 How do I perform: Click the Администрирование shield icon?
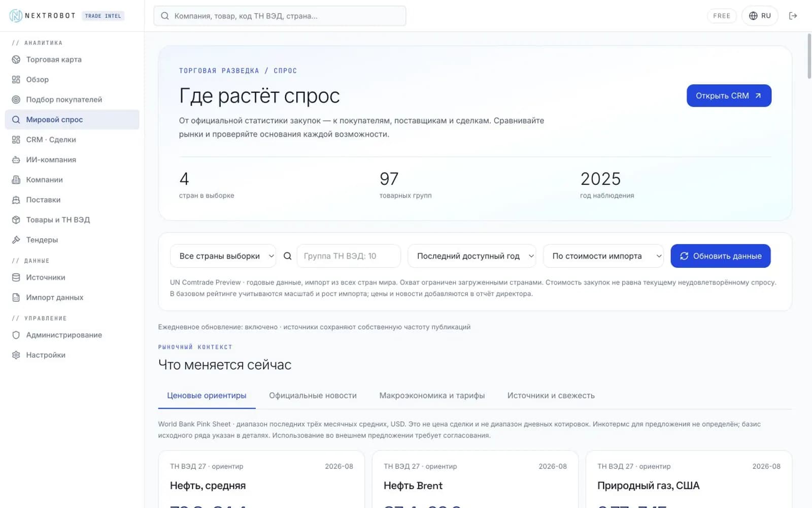click(16, 335)
